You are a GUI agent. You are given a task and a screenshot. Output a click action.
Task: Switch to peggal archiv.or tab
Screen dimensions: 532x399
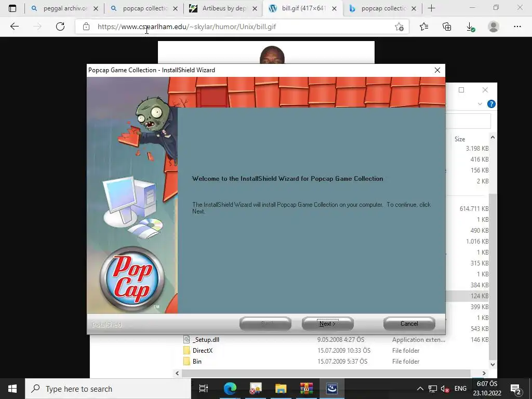[64, 8]
